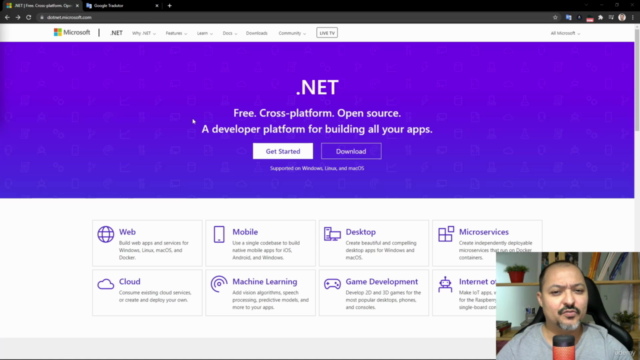640x360 pixels.
Task: Open the Web heading link
Action: tap(127, 232)
